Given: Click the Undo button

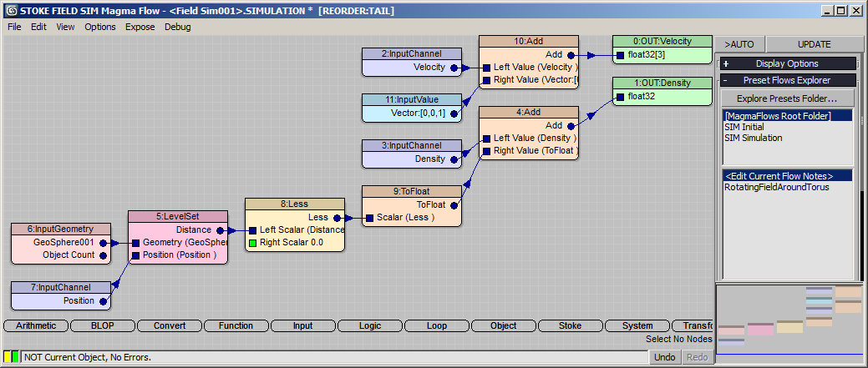Looking at the screenshot, I should coord(665,357).
